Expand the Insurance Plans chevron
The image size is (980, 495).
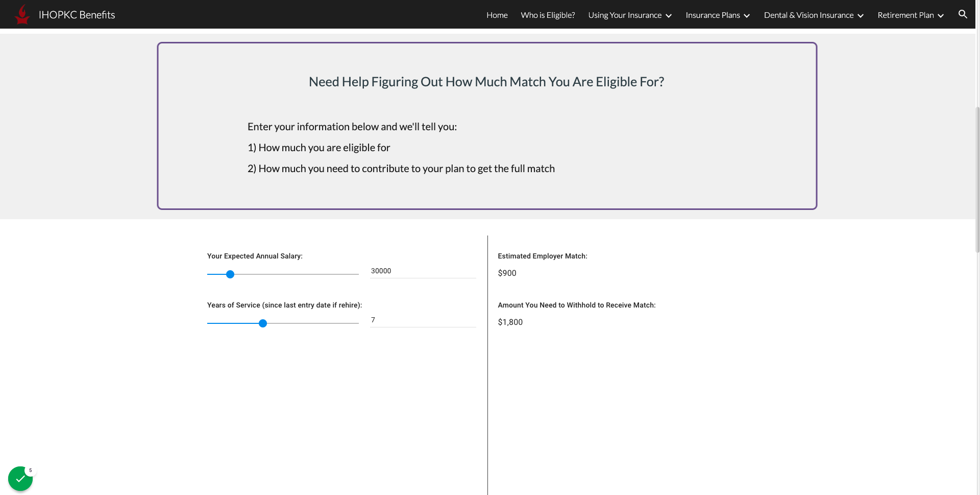(x=747, y=16)
